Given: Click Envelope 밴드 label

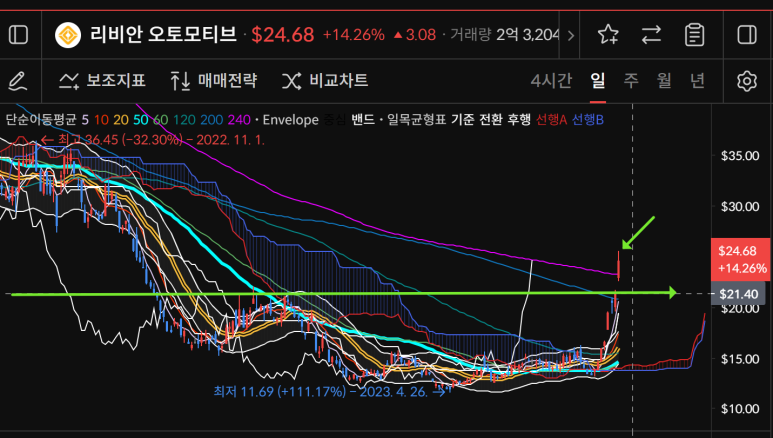Looking at the screenshot, I should tap(363, 120).
